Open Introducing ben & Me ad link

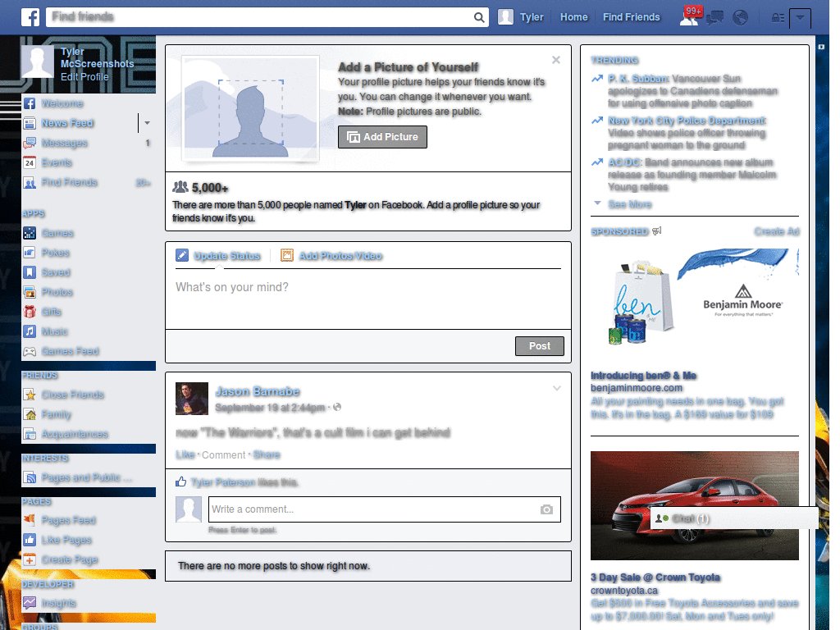click(643, 376)
